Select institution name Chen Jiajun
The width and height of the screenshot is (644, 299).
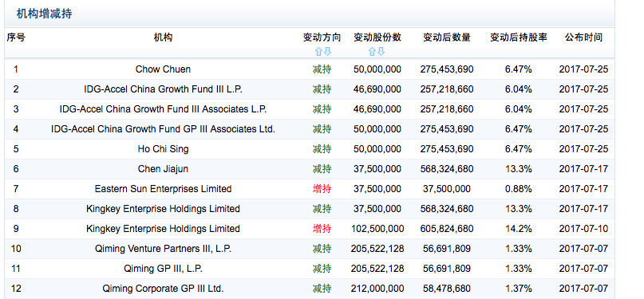click(163, 168)
